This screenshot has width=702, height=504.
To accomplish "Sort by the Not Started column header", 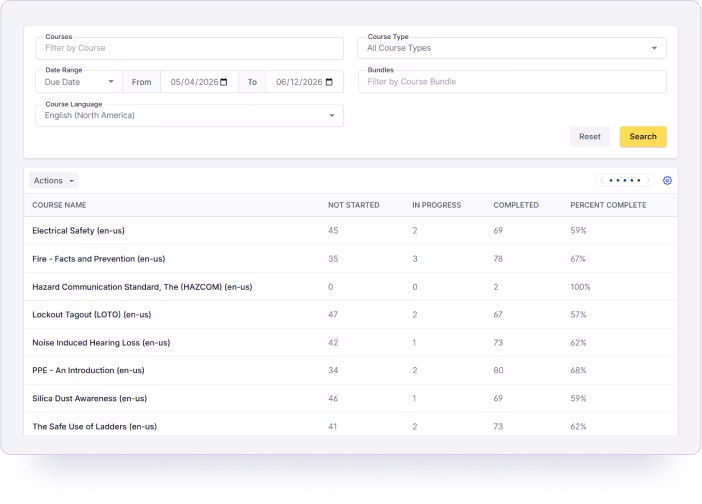I will coord(354,205).
